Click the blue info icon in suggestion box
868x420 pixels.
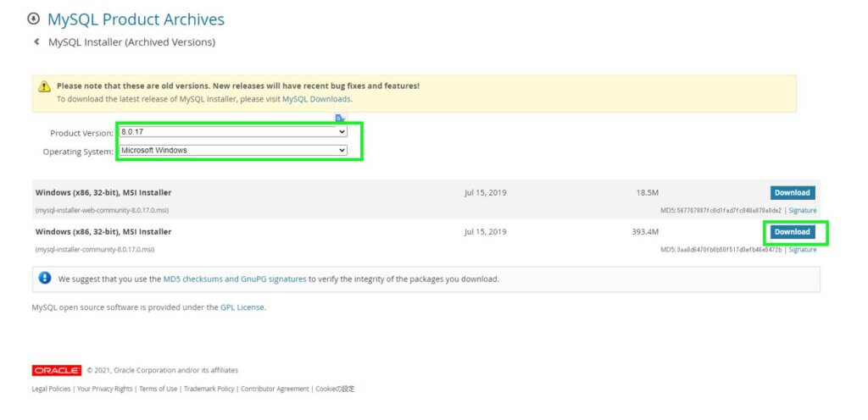(x=45, y=278)
